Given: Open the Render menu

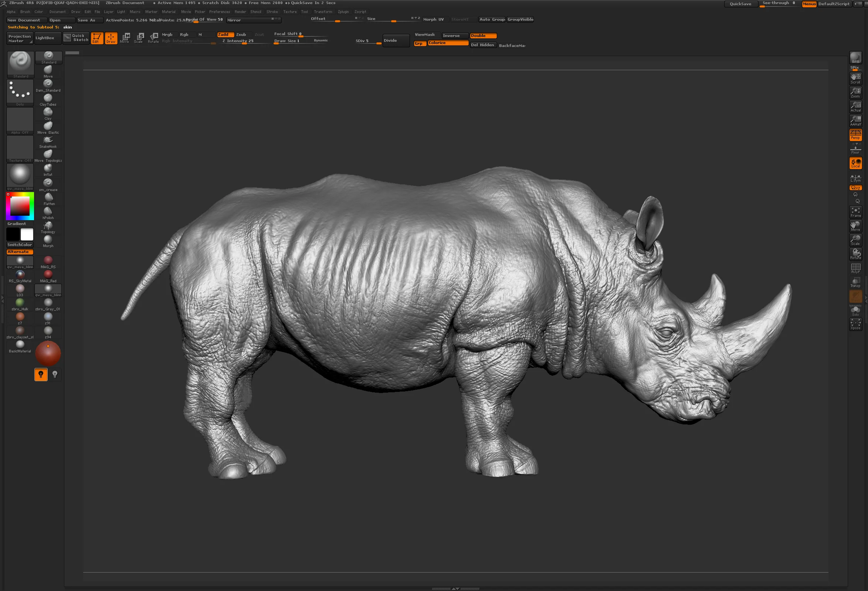Looking at the screenshot, I should [241, 12].
